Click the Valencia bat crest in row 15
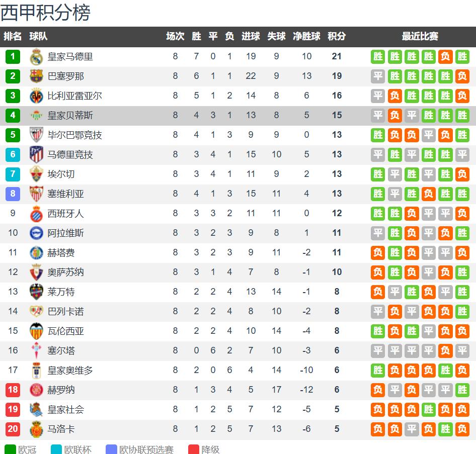Viewport: 476px width, 454px height. coord(36,331)
